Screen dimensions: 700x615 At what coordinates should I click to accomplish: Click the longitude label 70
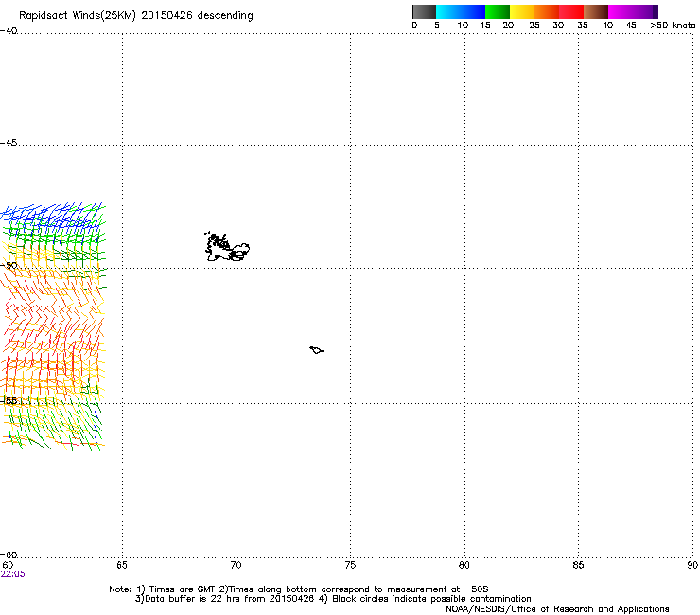click(236, 565)
